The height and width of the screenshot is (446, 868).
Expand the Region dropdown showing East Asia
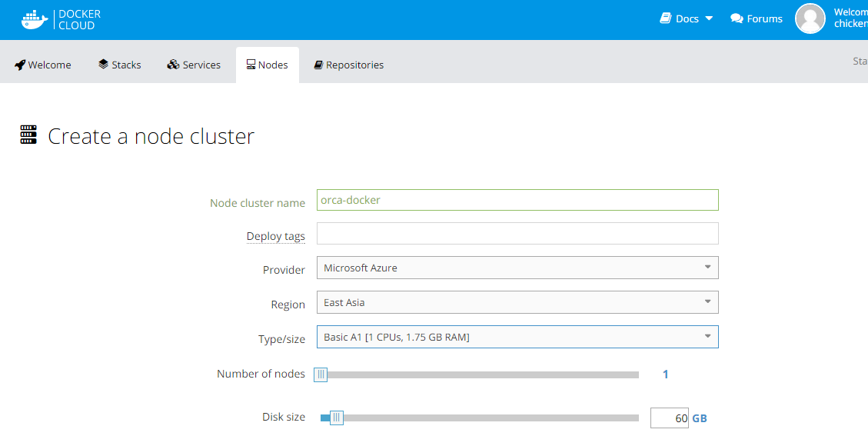pyautogui.click(x=517, y=302)
